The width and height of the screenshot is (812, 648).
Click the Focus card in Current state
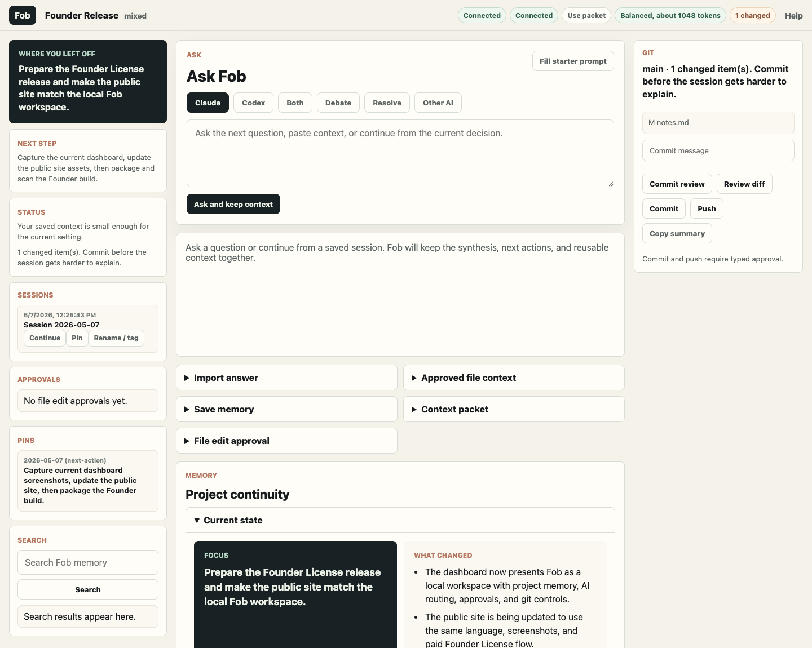click(295, 594)
